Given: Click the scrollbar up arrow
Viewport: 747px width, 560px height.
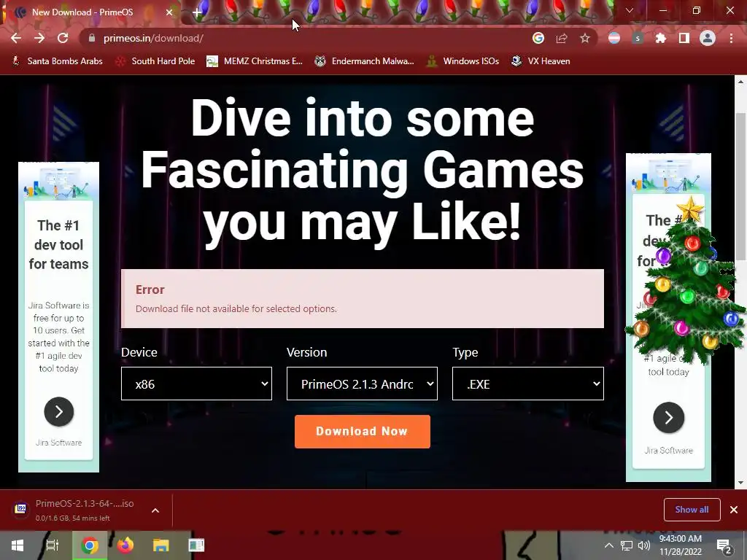Looking at the screenshot, I should pos(740,82).
